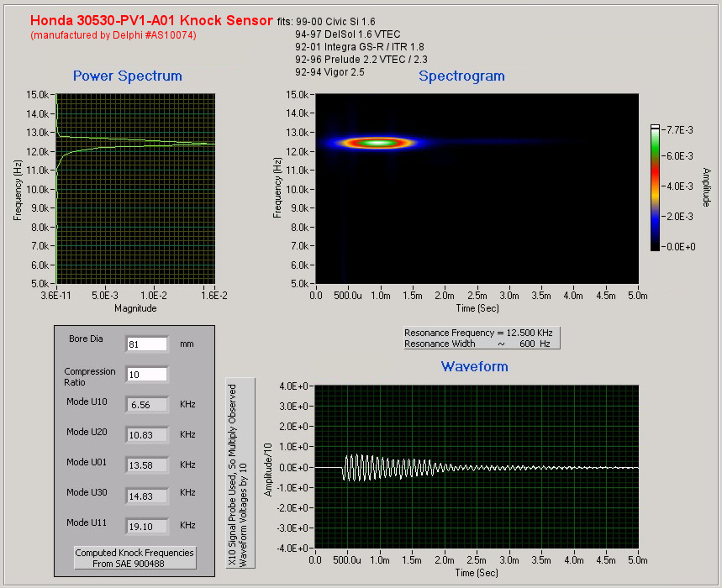
Task: Select the "94-97 DelSol 1.6 VTEC" line
Action: [348, 34]
